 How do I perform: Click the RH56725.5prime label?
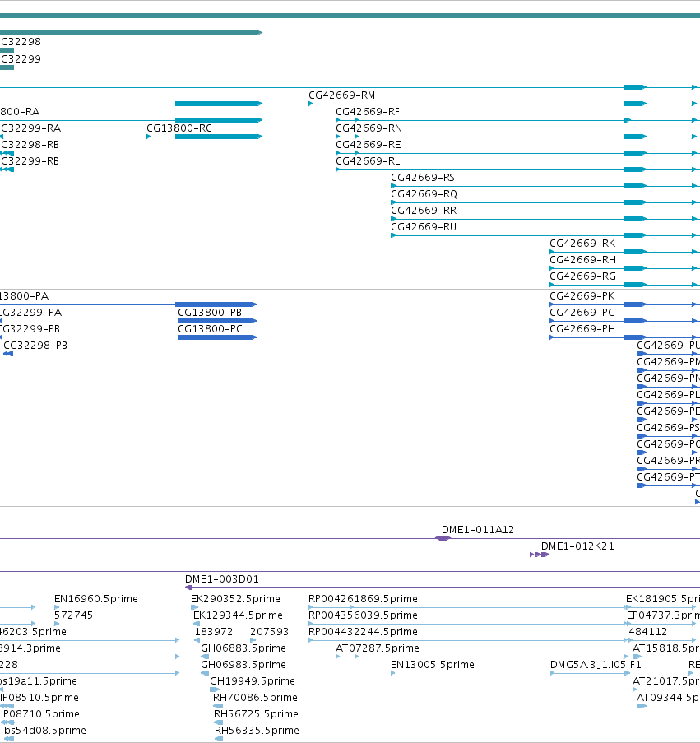click(x=256, y=714)
